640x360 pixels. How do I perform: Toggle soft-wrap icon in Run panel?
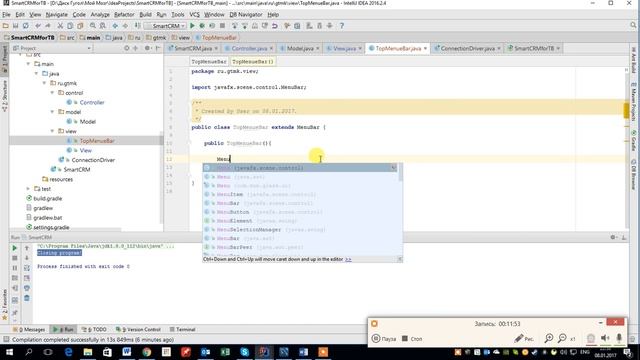[27, 268]
